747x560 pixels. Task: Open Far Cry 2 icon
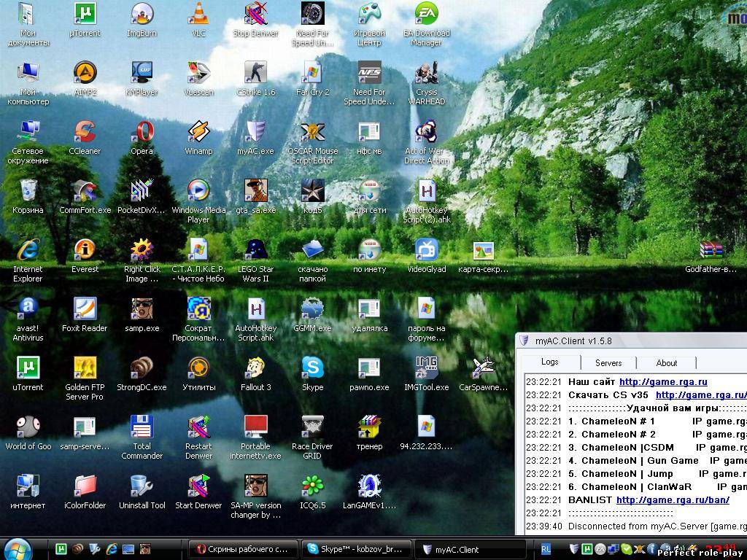312,79
